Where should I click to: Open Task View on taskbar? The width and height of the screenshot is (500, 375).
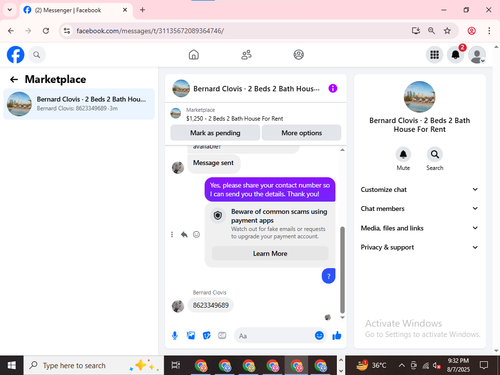point(176,366)
